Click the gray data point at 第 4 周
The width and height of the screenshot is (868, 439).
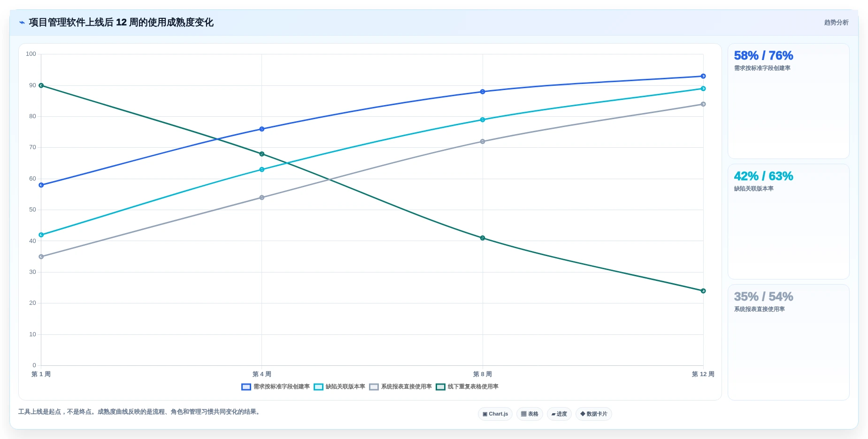point(262,197)
